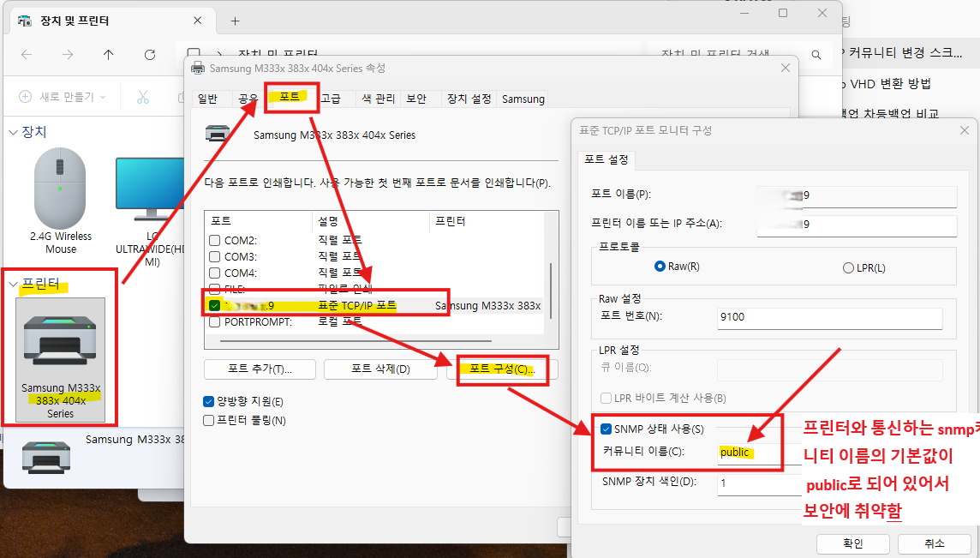The image size is (980, 558).
Task: Toggle SNMP 상태 사용(S) checkbox
Action: point(606,429)
